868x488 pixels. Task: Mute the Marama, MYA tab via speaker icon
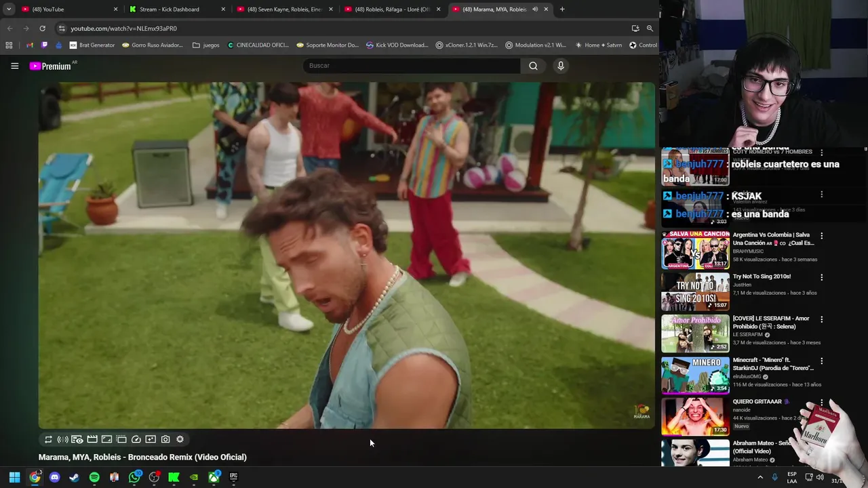click(x=535, y=9)
